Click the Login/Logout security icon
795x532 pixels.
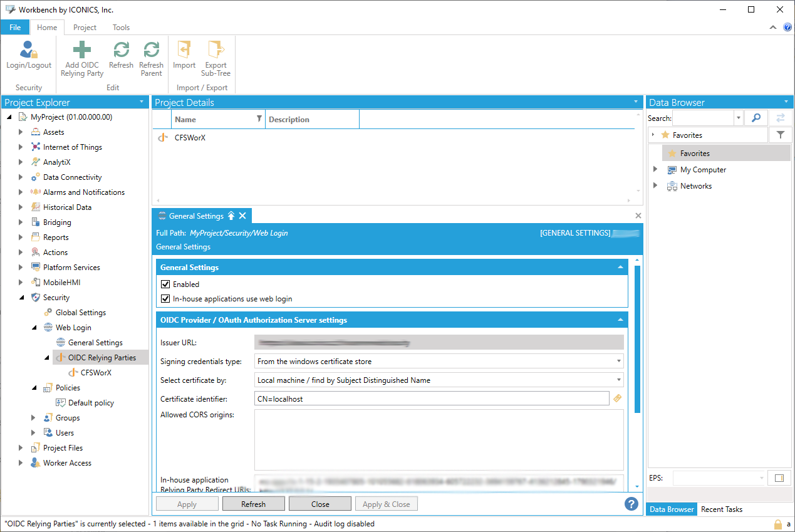pyautogui.click(x=29, y=51)
